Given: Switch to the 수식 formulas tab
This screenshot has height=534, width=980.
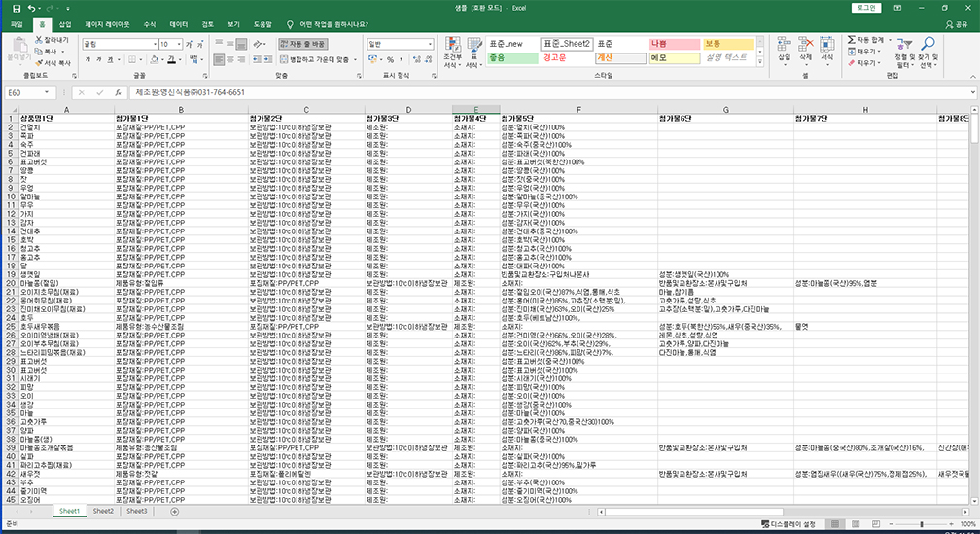Looking at the screenshot, I should [x=150, y=24].
